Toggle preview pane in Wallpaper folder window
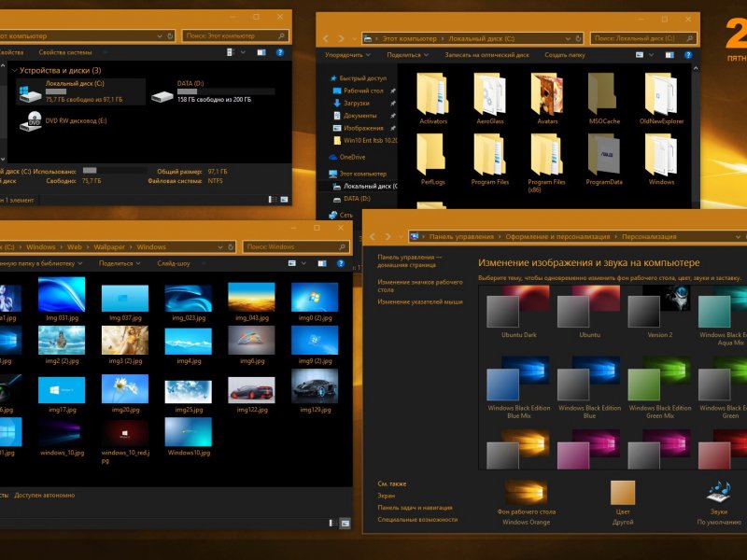747x560 pixels. (322, 263)
